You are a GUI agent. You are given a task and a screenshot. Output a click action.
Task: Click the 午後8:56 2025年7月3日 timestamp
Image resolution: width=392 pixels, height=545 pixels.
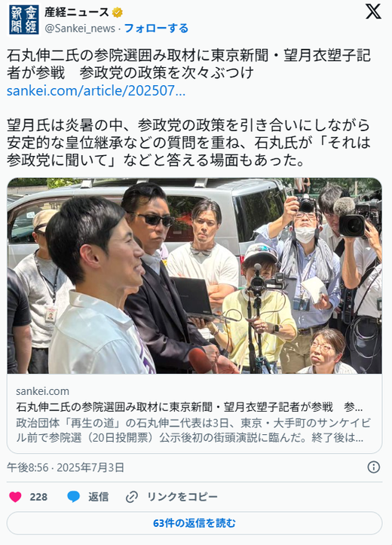pyautogui.click(x=66, y=467)
